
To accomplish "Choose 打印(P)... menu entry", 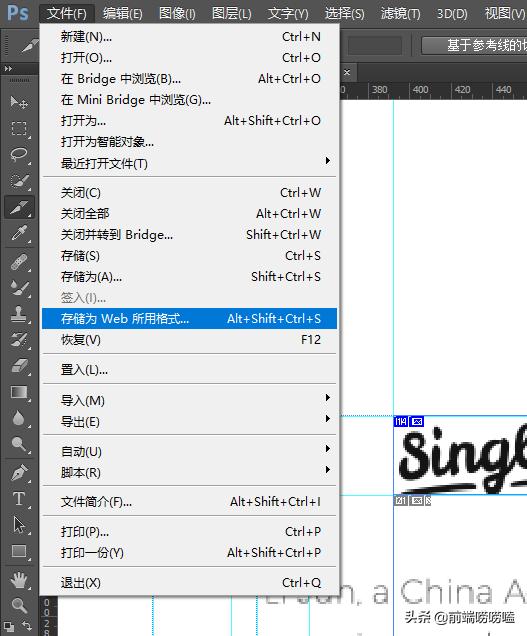I will point(189,532).
